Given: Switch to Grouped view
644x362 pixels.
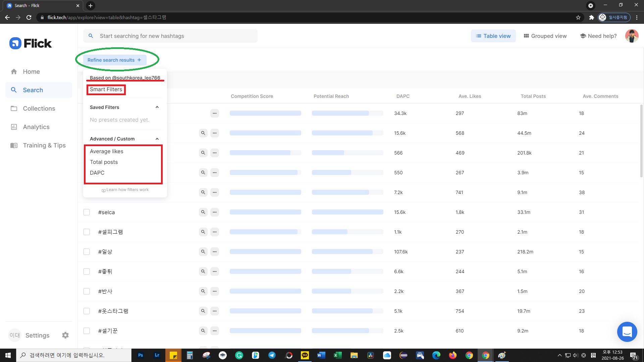Looking at the screenshot, I should 545,36.
